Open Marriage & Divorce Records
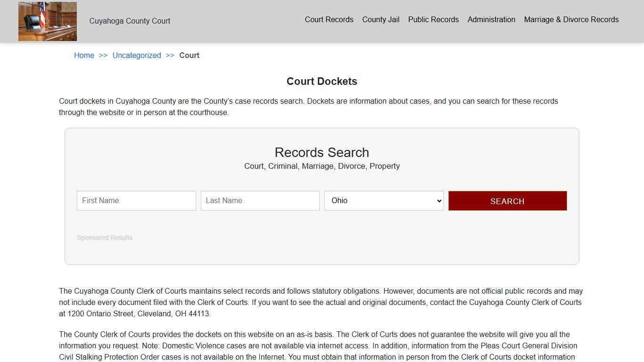Screen dimensions: 644x362 tap(571, 19)
